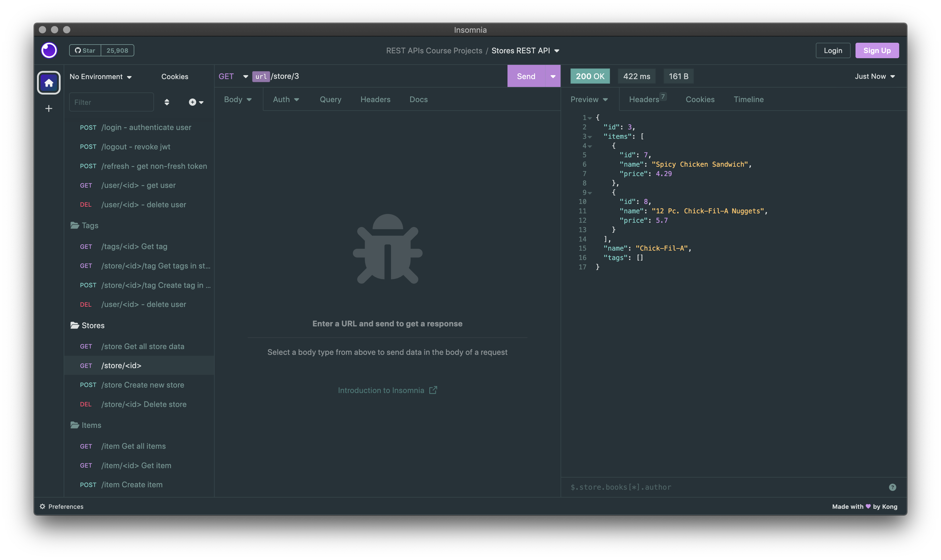Image resolution: width=941 pixels, height=560 pixels.
Task: Switch to the Timeline tab
Action: (748, 99)
